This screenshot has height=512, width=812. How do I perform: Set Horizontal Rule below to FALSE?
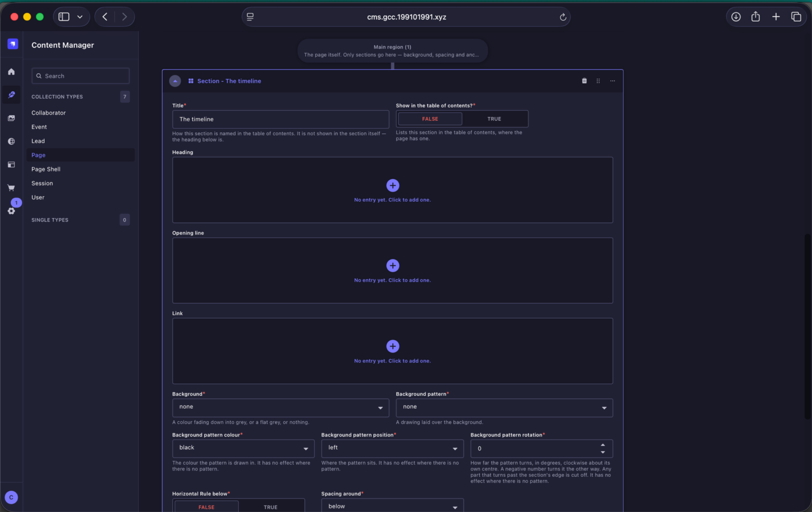[x=206, y=507]
